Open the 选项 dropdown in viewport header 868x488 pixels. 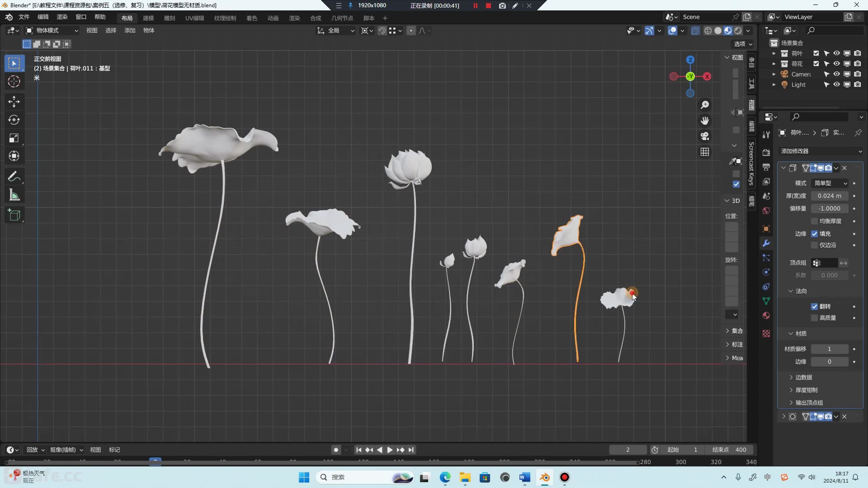coord(743,44)
